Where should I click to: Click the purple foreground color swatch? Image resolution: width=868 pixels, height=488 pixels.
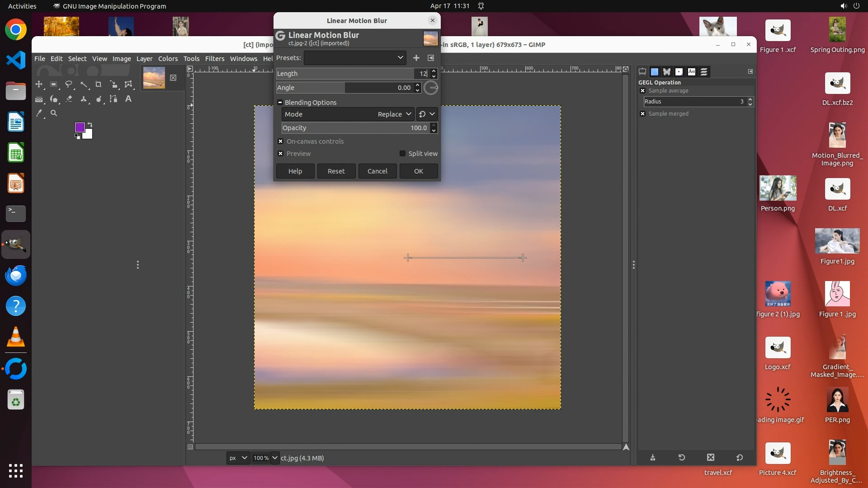(x=80, y=127)
